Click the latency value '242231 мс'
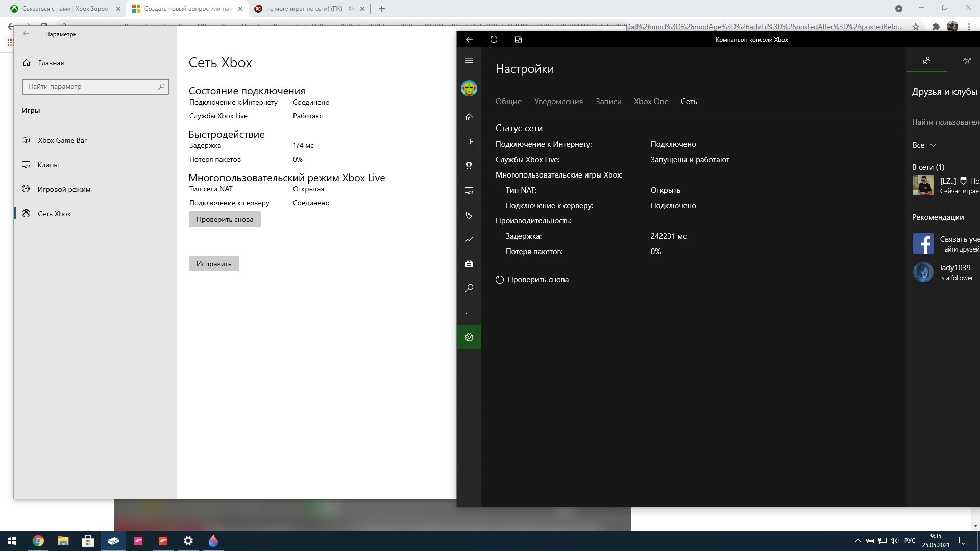 (669, 236)
